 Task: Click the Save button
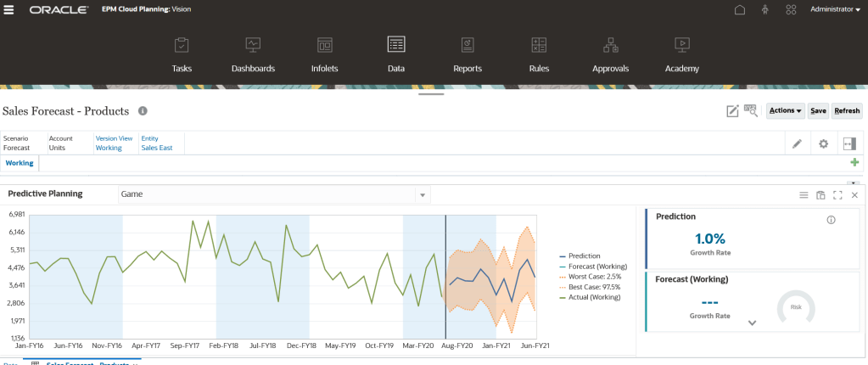click(818, 110)
